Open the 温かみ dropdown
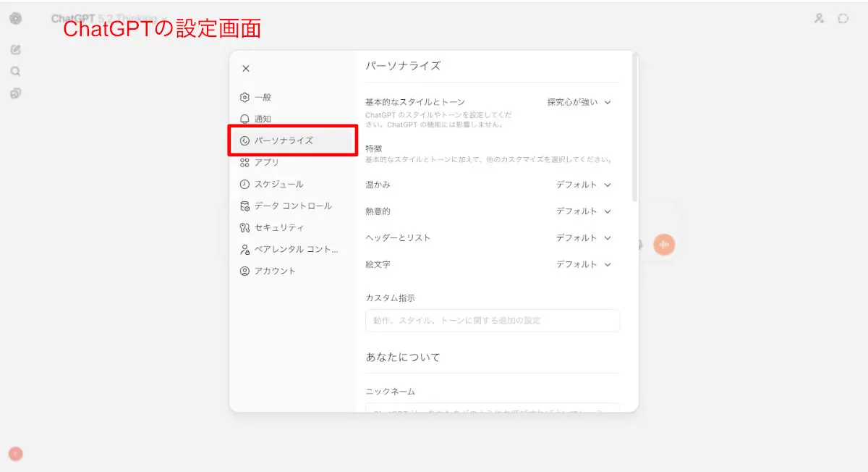This screenshot has width=868, height=472. point(584,185)
